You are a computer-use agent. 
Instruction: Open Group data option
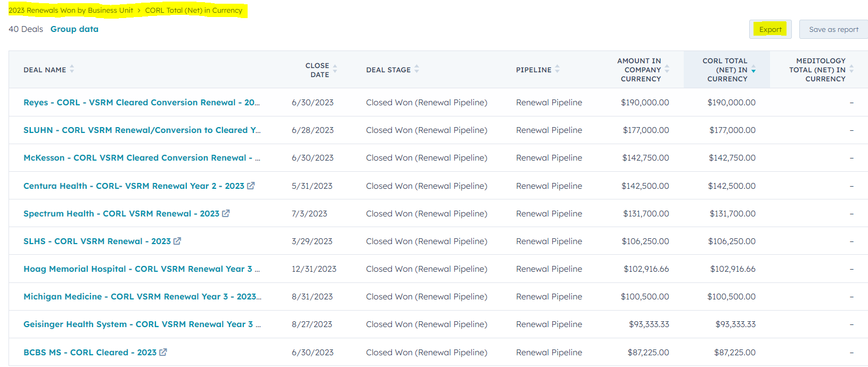[x=75, y=29]
